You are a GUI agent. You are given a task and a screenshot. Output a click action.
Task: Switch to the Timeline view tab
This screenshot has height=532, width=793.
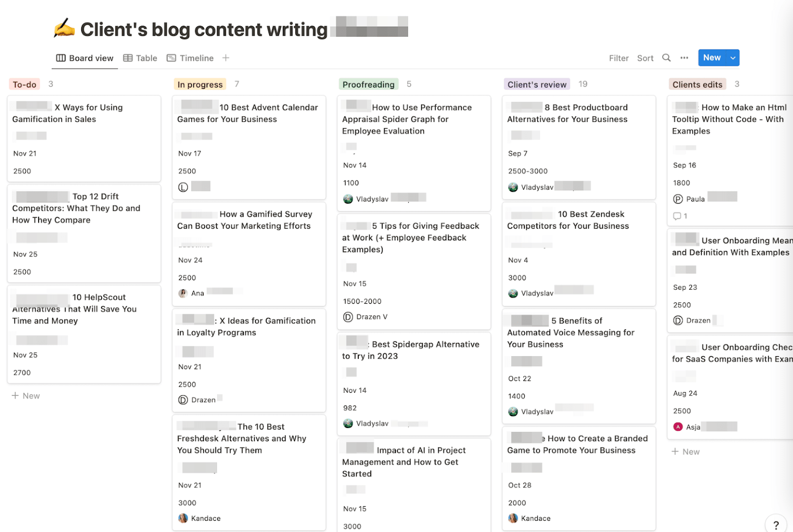[x=190, y=58]
